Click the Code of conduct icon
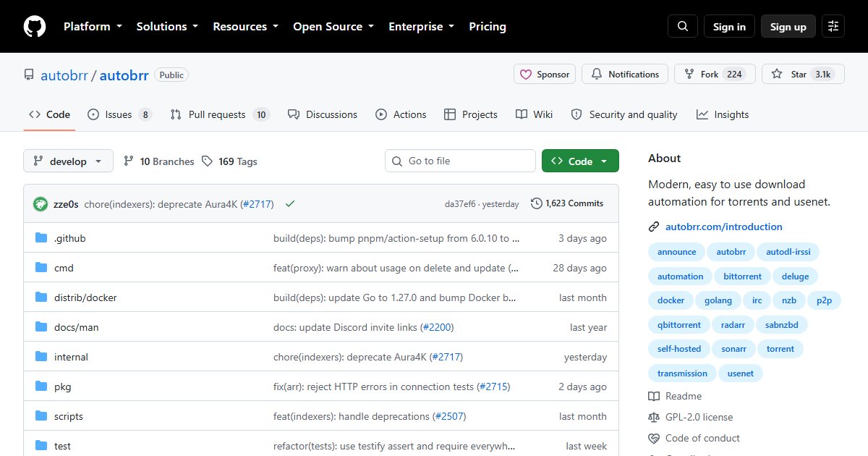The height and width of the screenshot is (456, 868). (654, 438)
